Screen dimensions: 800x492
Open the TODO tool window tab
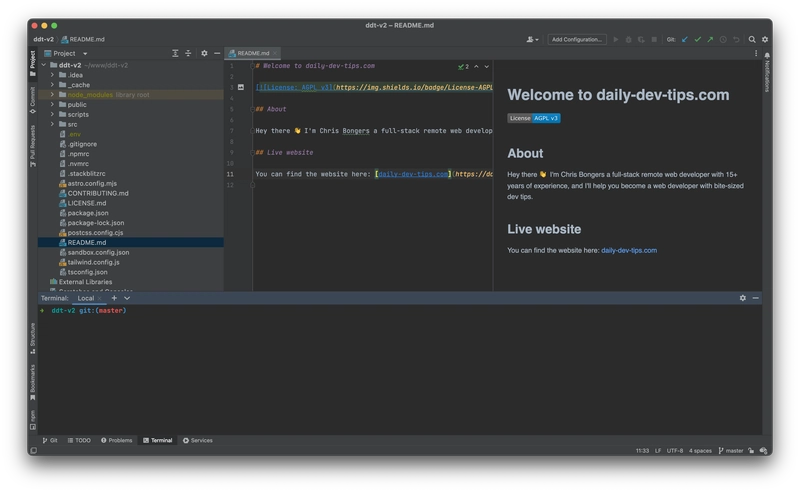(x=79, y=440)
